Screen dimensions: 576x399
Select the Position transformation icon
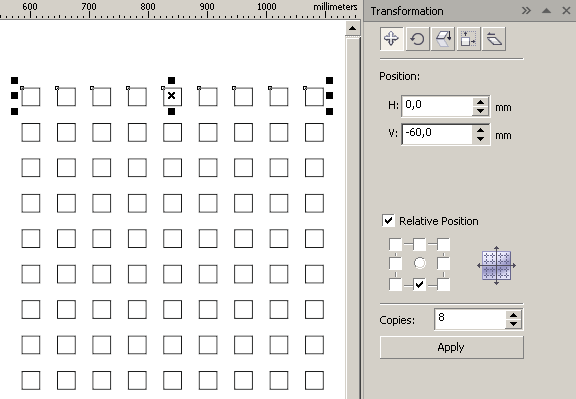tap(391, 39)
